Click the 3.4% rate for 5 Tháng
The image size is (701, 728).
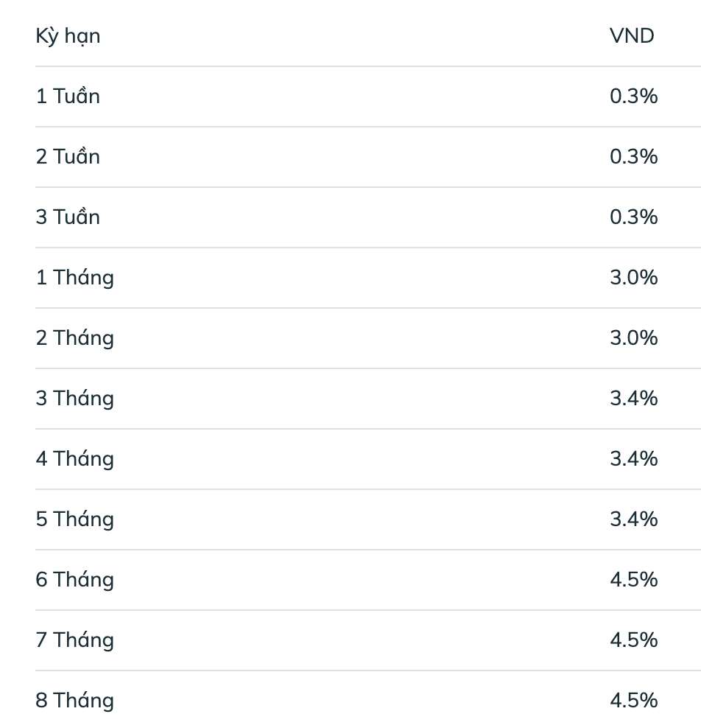633,519
